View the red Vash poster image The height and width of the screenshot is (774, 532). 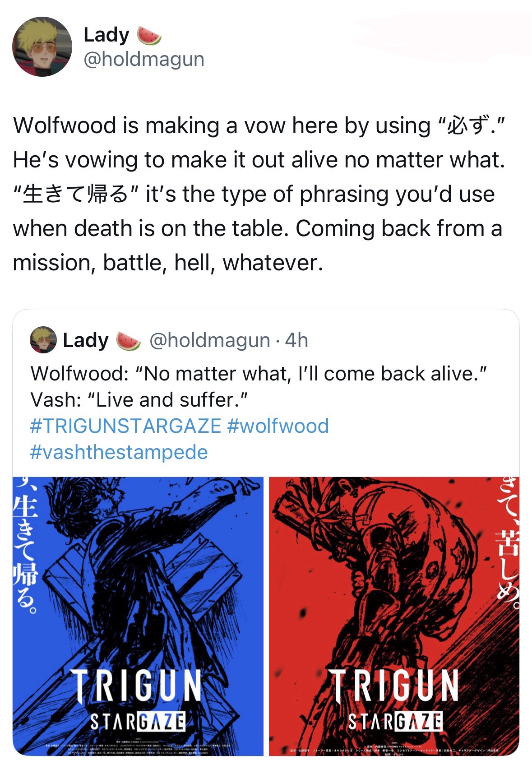click(394, 587)
